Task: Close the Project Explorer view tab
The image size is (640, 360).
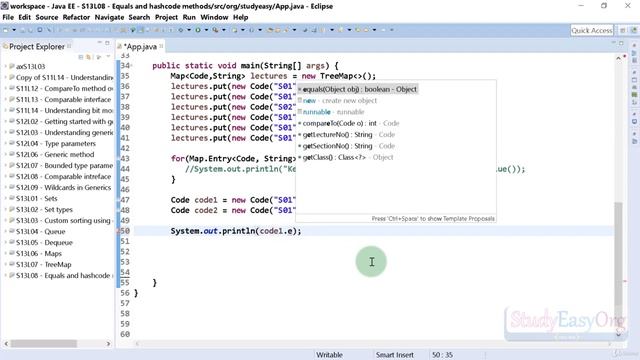Action: point(69,46)
